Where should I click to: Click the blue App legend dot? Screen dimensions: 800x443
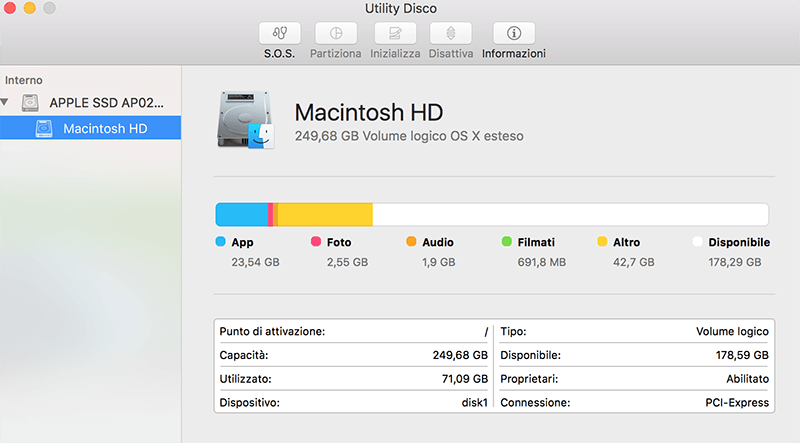click(x=221, y=242)
